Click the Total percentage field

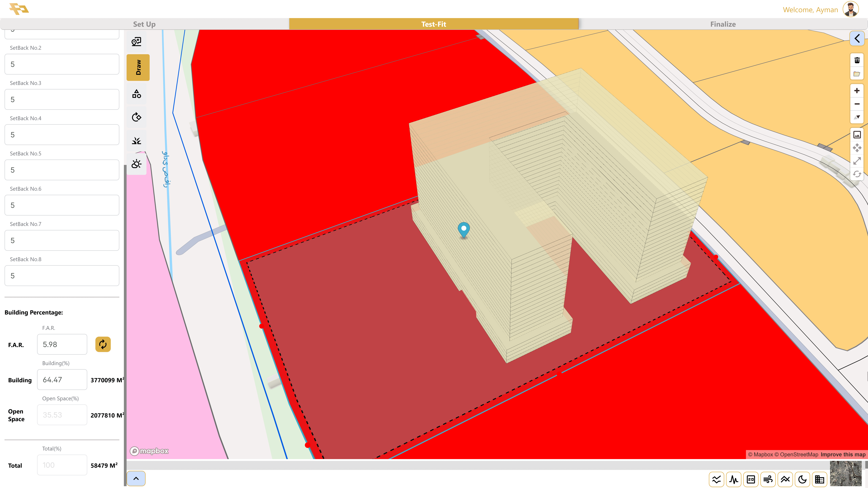(x=62, y=465)
